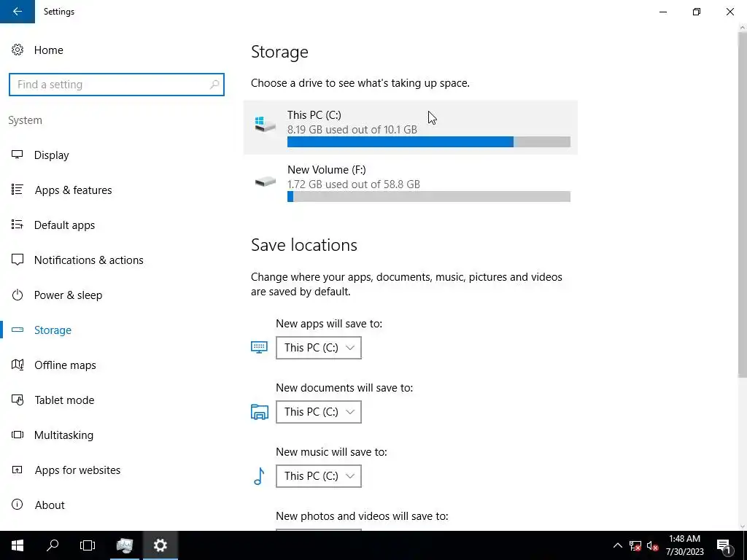Open Task View on the taskbar
747x560 pixels.
coord(88,545)
